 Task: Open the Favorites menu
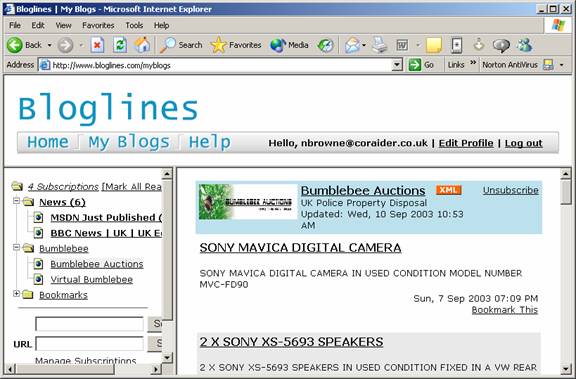pos(98,25)
